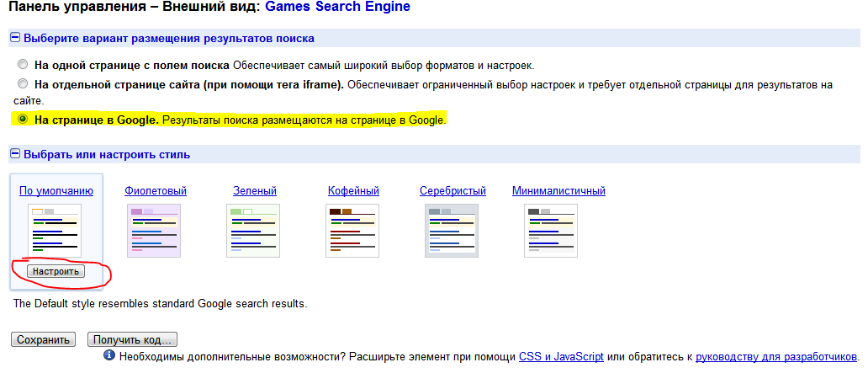Choose the Зеленый style link
Viewport: 868px width, 373px height.
255,191
